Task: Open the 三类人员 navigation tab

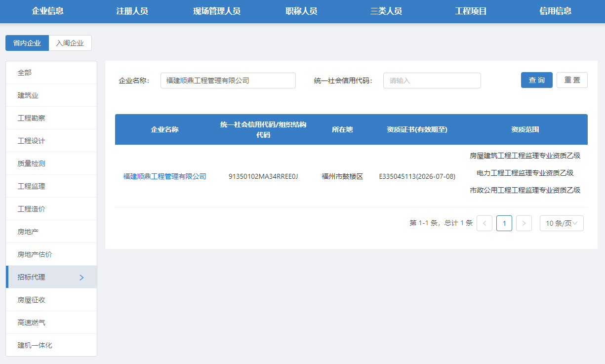Action: click(x=386, y=11)
